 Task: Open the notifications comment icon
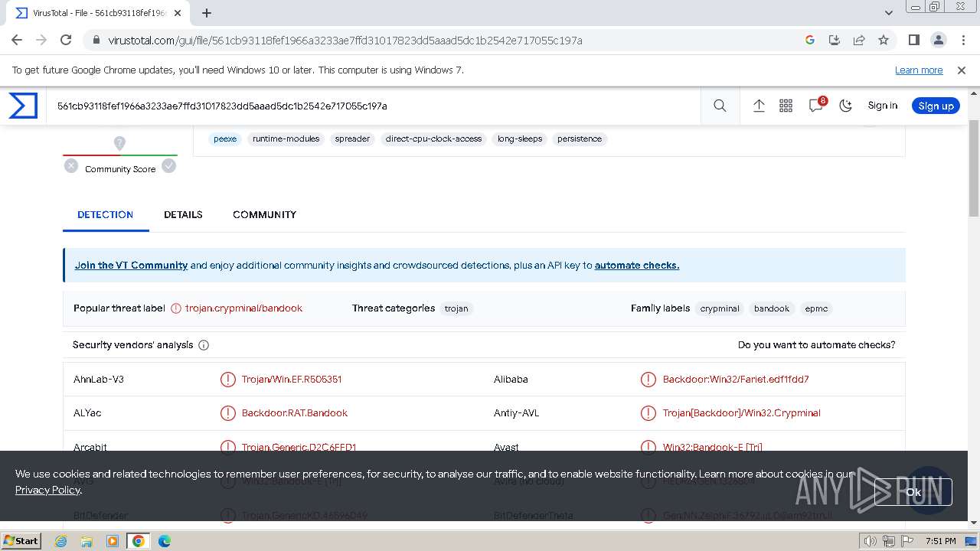(x=816, y=106)
